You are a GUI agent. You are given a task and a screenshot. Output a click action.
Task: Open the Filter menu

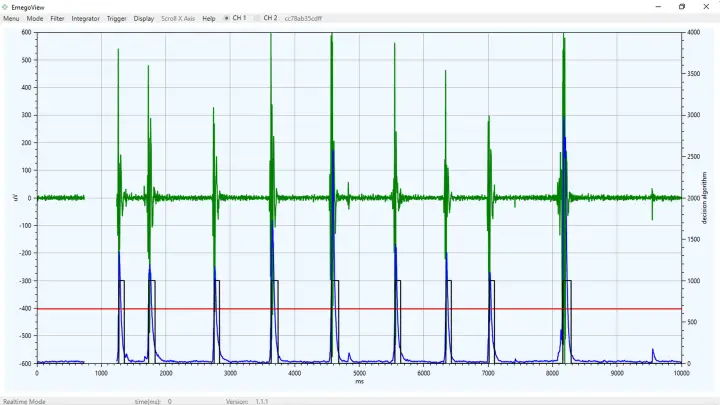[x=57, y=18]
